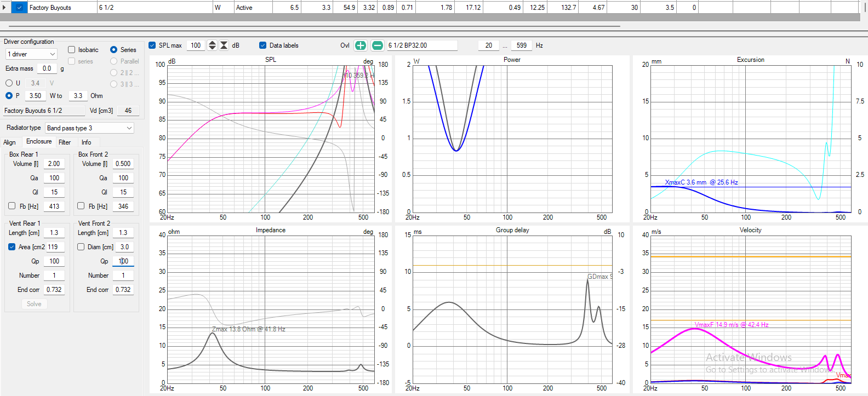Click the Excursion graph plot area
868x396 pixels.
(x=751, y=139)
